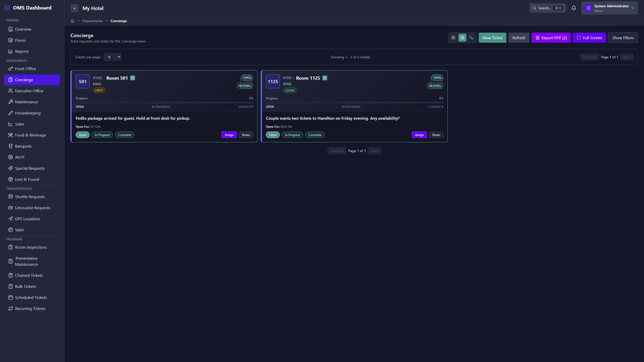Open the Tickets per page dropdown
The height and width of the screenshot is (362, 644).
[113, 57]
